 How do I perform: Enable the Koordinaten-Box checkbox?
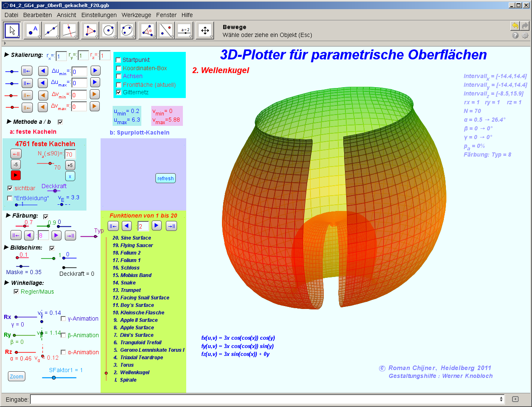coord(118,68)
